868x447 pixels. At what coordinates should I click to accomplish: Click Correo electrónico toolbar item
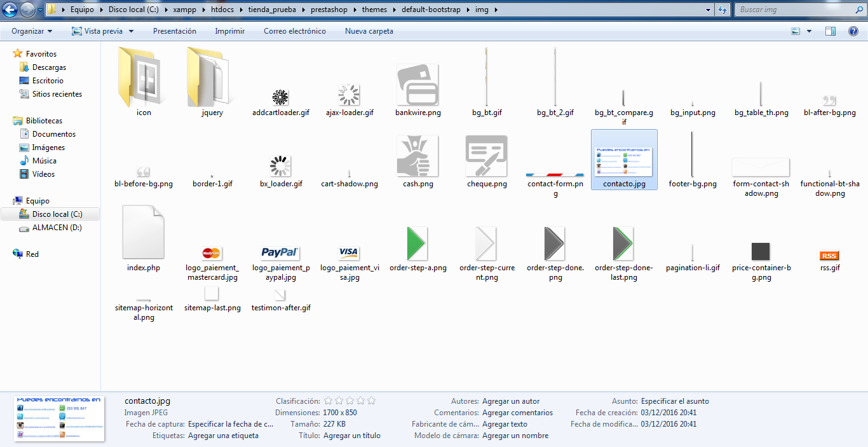295,31
